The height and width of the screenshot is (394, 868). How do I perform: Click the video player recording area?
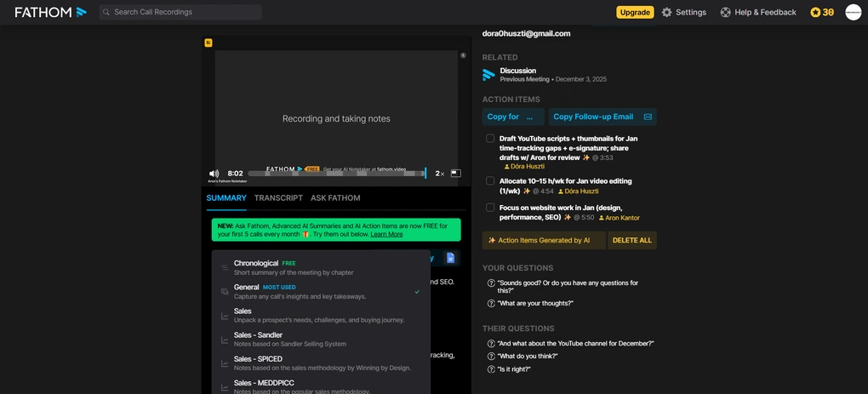(336, 110)
